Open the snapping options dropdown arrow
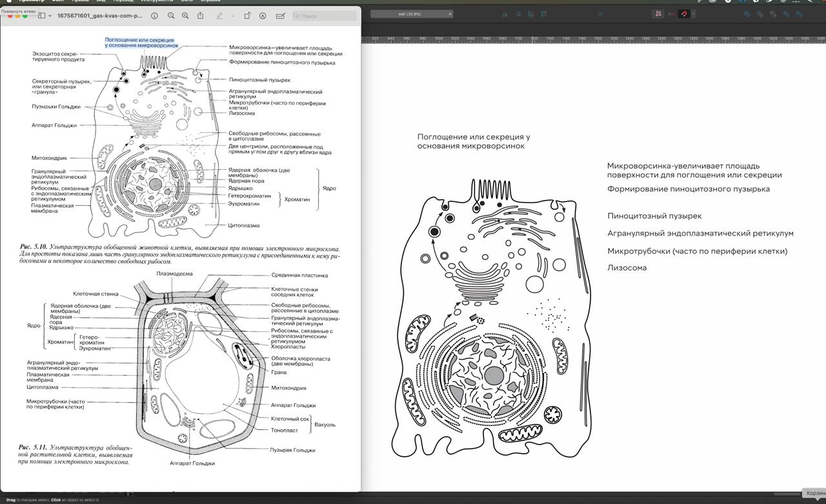Image resolution: width=826 pixels, height=504 pixels. [693, 14]
